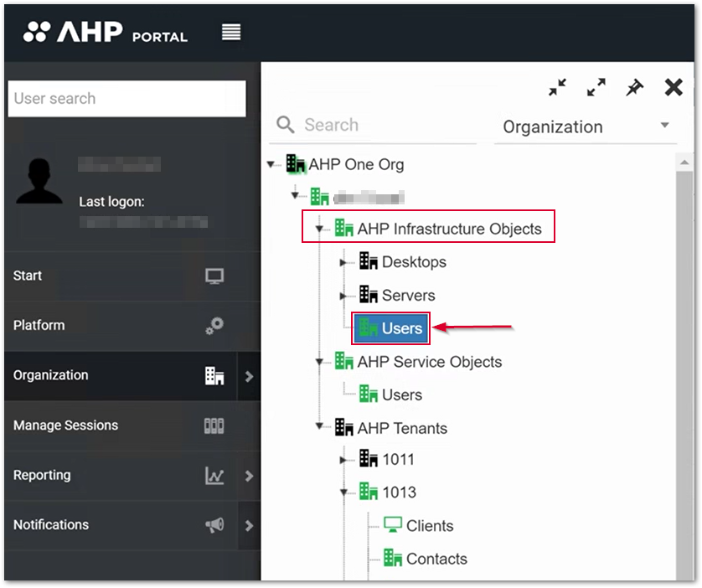Select highlighted Users under Infrastructure Objects
The height and width of the screenshot is (588, 702).
tap(391, 328)
